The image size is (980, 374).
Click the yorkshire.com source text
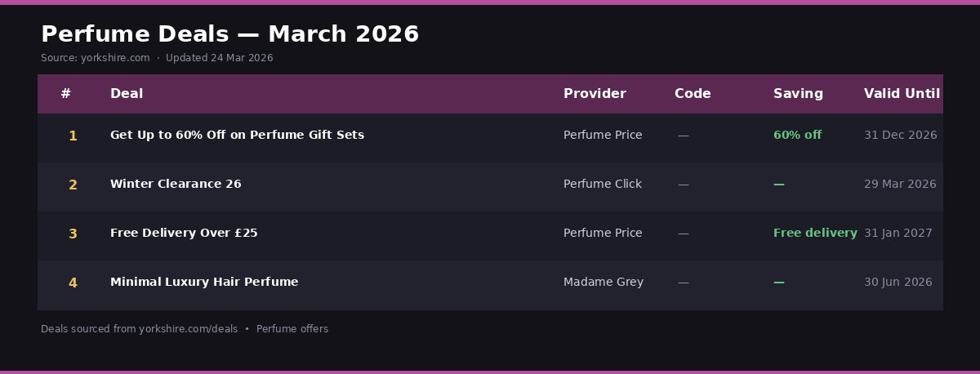[x=115, y=58]
